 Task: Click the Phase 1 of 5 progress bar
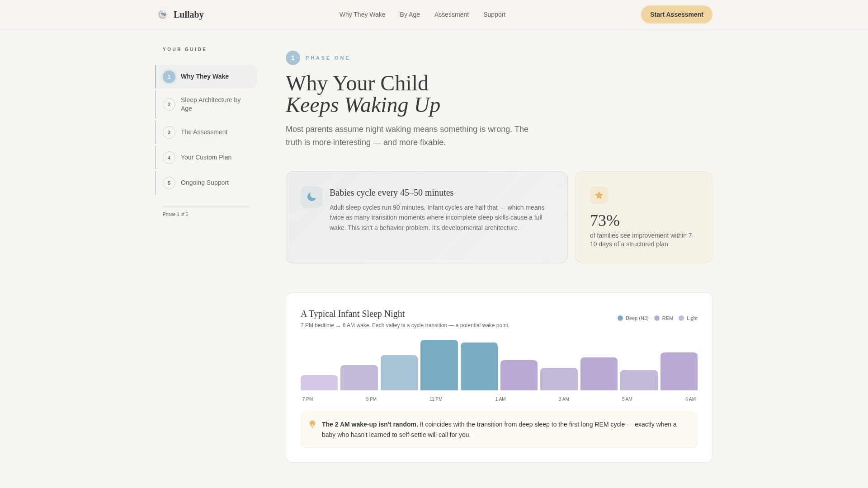pyautogui.click(x=206, y=206)
